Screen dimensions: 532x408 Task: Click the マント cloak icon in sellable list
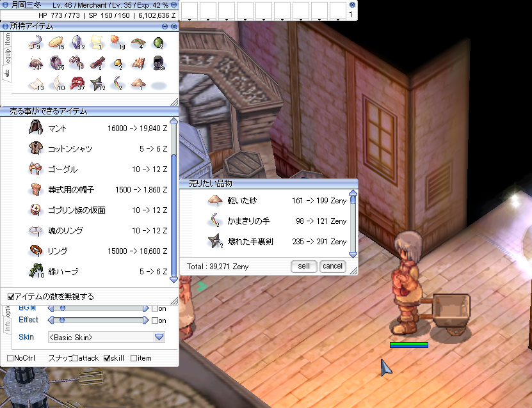36,128
